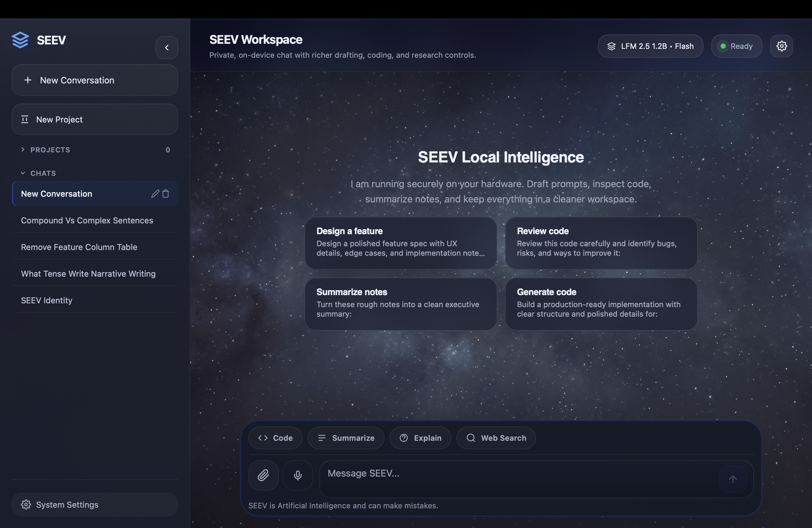Expand the PROJECTS section

46,150
